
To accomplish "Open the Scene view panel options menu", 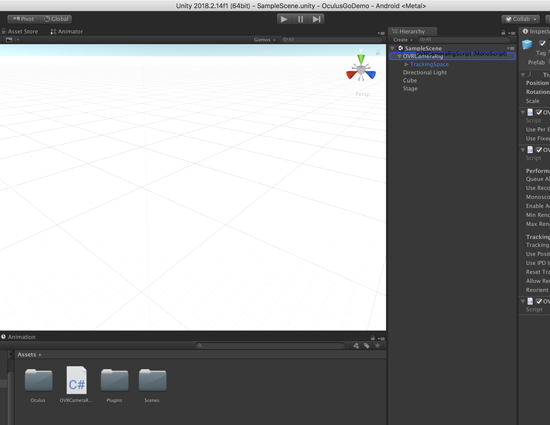I will click(x=381, y=33).
